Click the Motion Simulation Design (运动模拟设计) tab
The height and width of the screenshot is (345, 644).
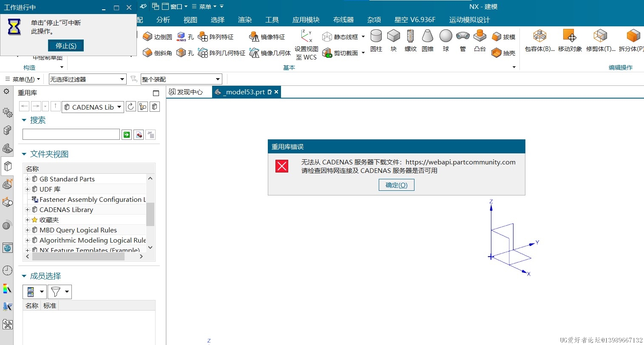click(x=469, y=20)
